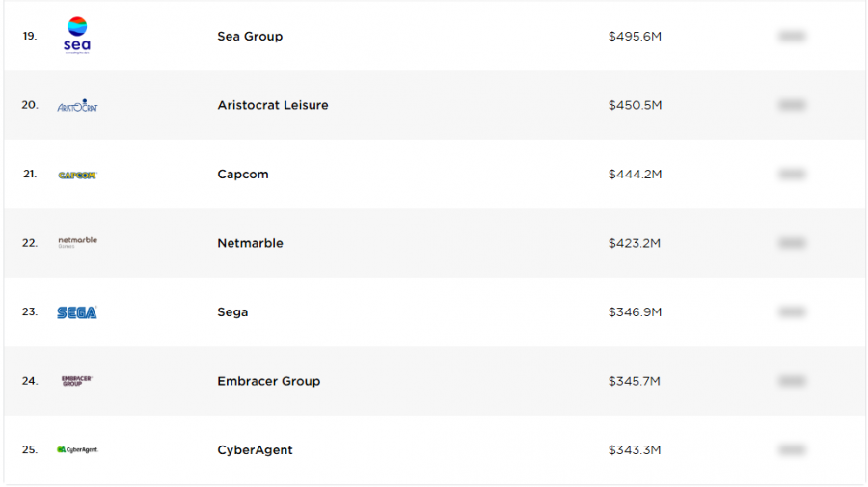The image size is (868, 487).
Task: Open the Aristocrat Leisure name link
Action: click(273, 105)
